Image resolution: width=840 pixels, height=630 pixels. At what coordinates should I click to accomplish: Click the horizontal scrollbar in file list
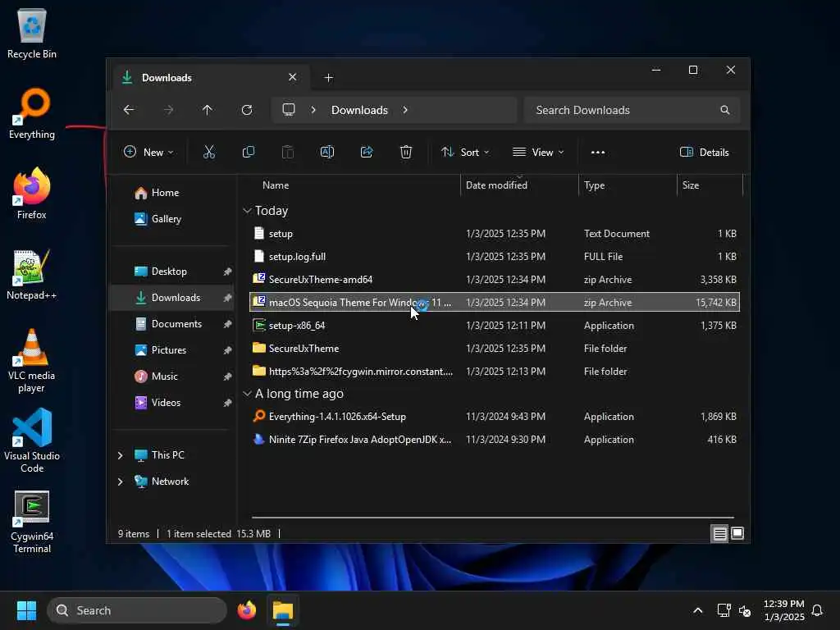tap(493, 518)
